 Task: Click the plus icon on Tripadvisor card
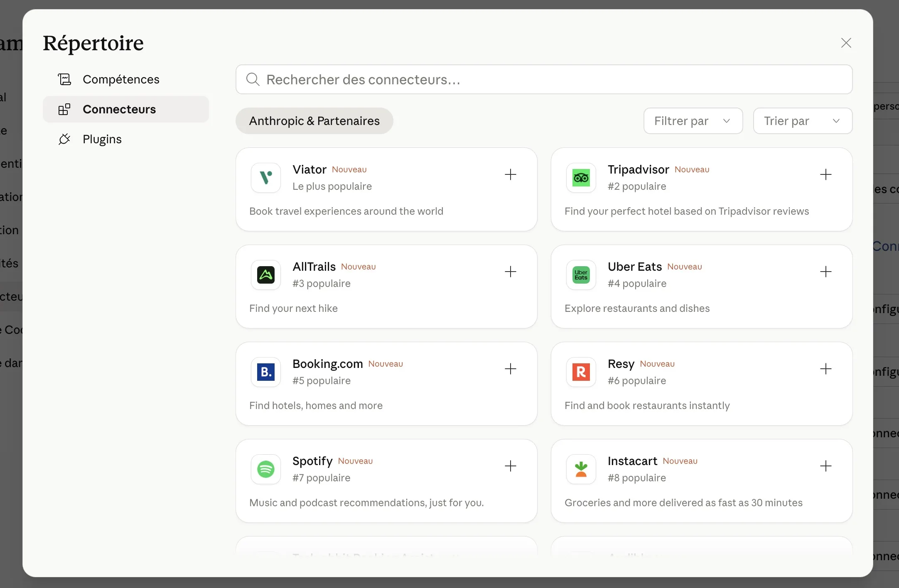[x=825, y=174]
